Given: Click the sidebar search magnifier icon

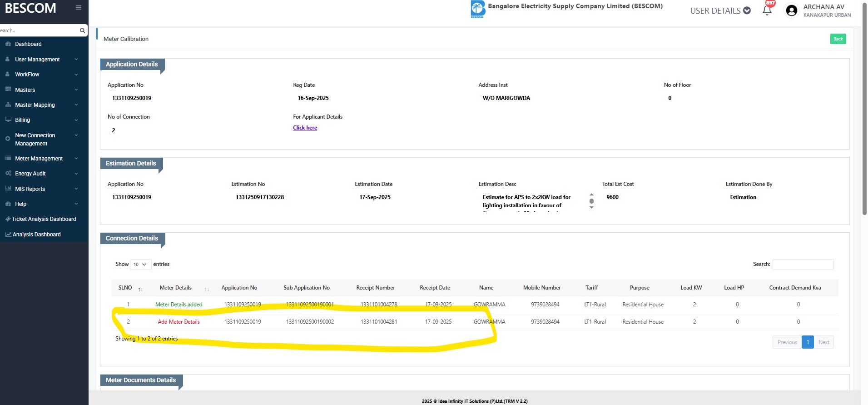Looking at the screenshot, I should pyautogui.click(x=82, y=30).
